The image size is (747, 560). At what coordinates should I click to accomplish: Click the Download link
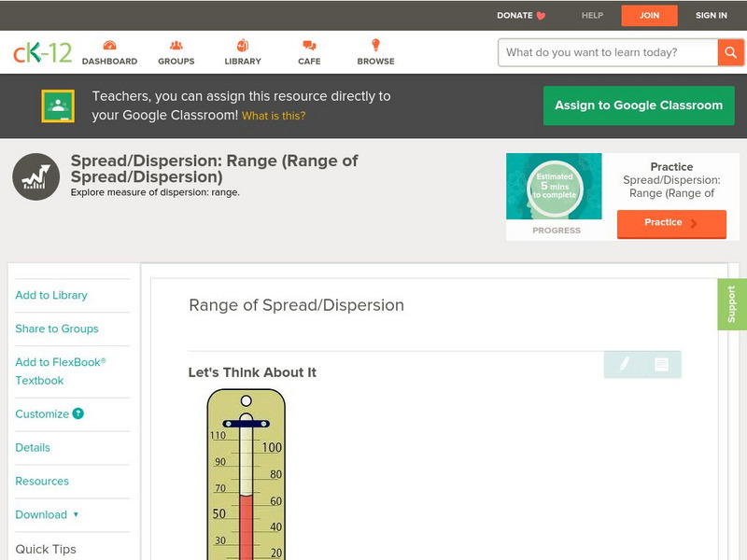(x=41, y=515)
